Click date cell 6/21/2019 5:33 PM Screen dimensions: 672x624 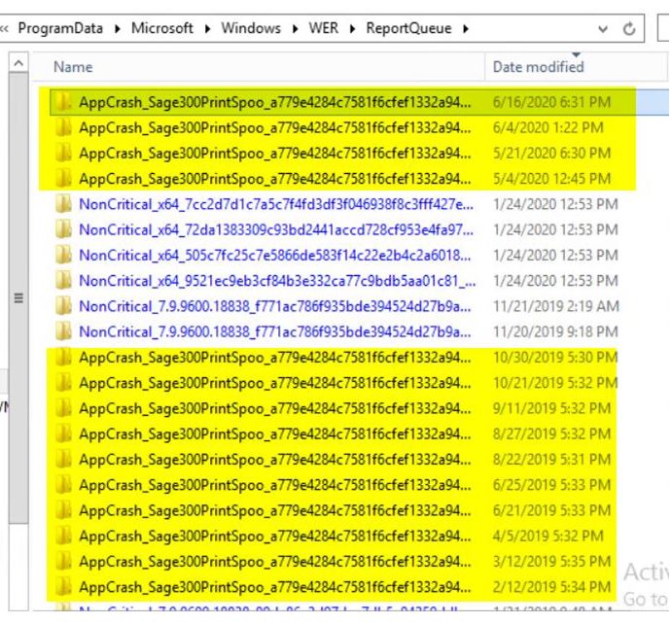click(x=551, y=510)
